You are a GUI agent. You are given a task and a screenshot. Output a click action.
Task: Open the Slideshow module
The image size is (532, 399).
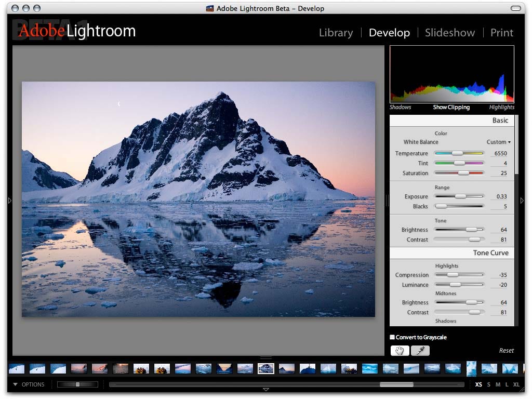click(450, 33)
